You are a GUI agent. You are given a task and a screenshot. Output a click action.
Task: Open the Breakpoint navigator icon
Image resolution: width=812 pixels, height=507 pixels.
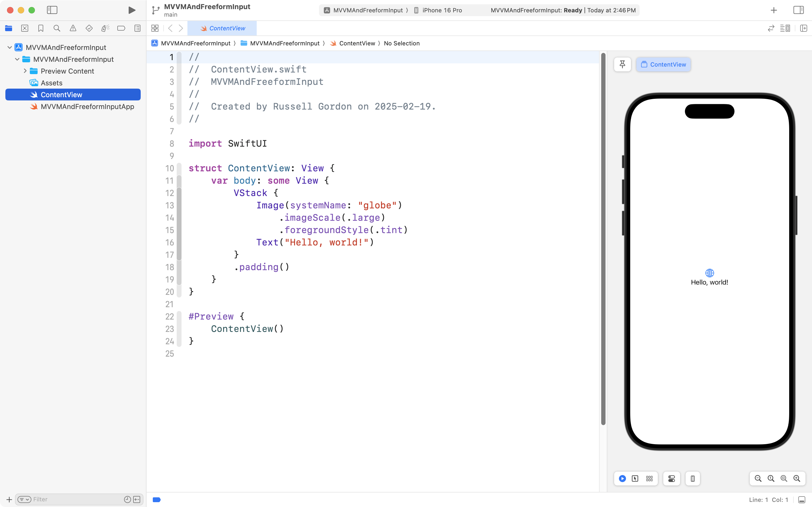pyautogui.click(x=121, y=28)
